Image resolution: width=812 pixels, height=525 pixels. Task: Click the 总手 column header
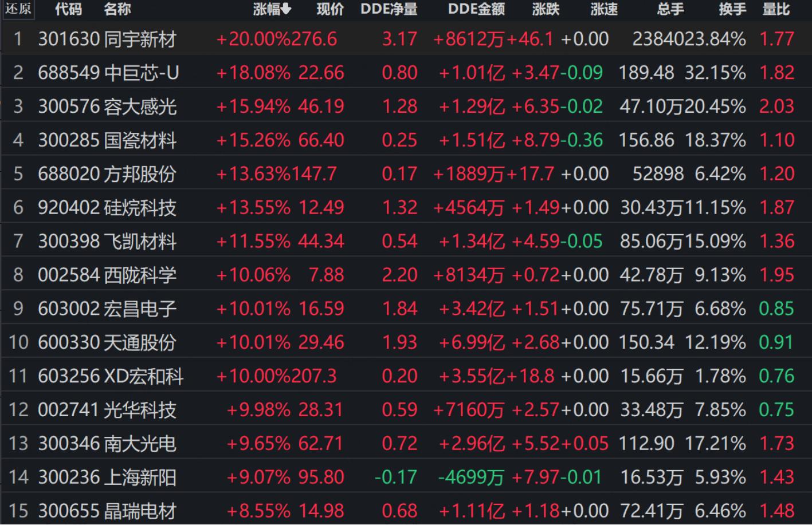[670, 9]
